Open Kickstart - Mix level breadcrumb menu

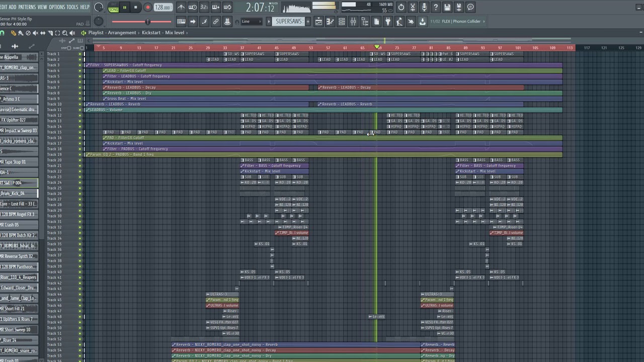click(163, 33)
